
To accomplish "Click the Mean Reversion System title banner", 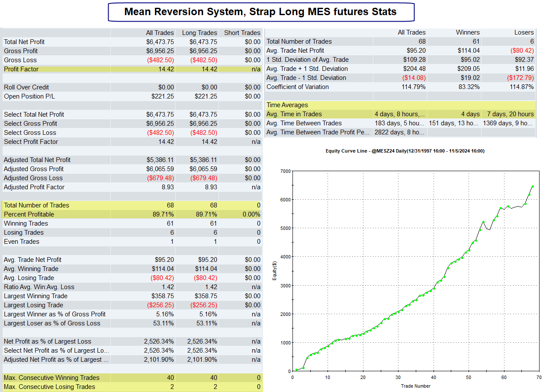I will (x=261, y=12).
